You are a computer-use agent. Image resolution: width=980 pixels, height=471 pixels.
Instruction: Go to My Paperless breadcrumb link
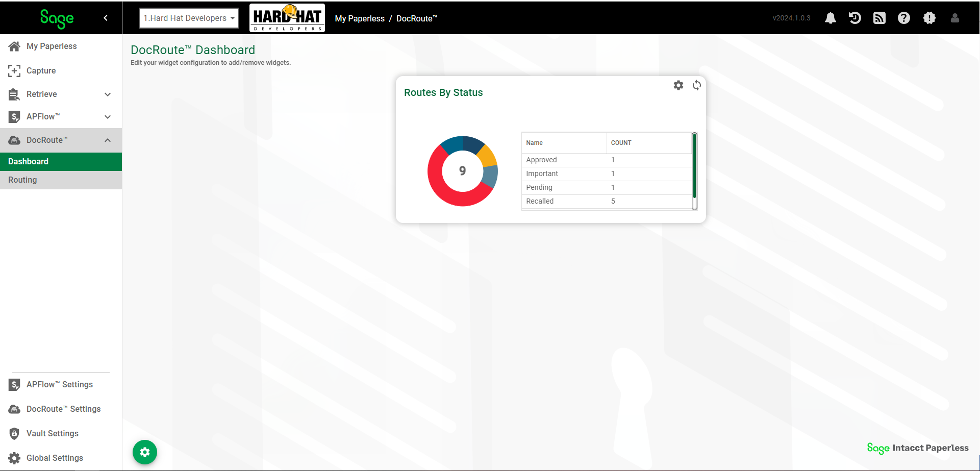tap(360, 18)
